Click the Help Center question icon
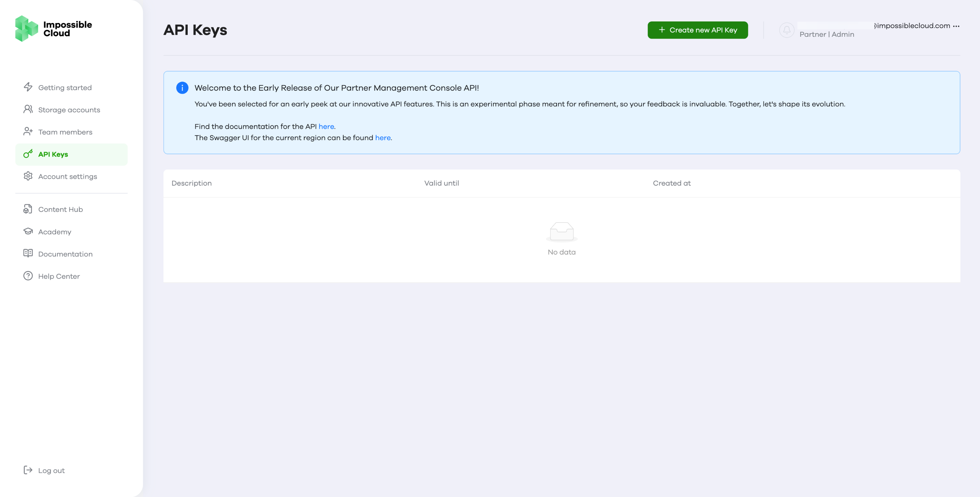This screenshot has width=980, height=497. 28,276
